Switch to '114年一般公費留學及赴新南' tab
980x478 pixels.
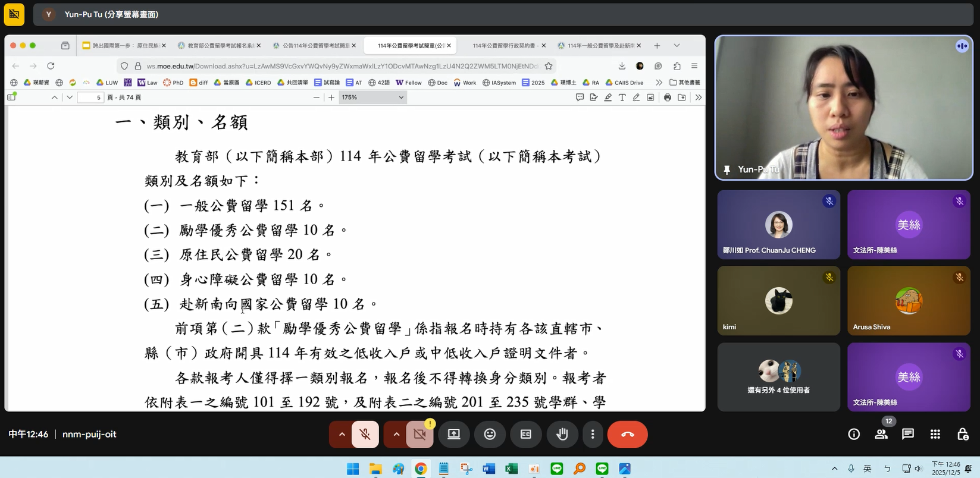point(600,46)
